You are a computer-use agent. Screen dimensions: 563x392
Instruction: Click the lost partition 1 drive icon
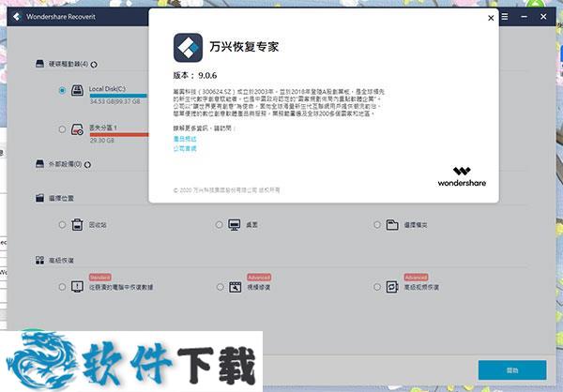point(77,129)
